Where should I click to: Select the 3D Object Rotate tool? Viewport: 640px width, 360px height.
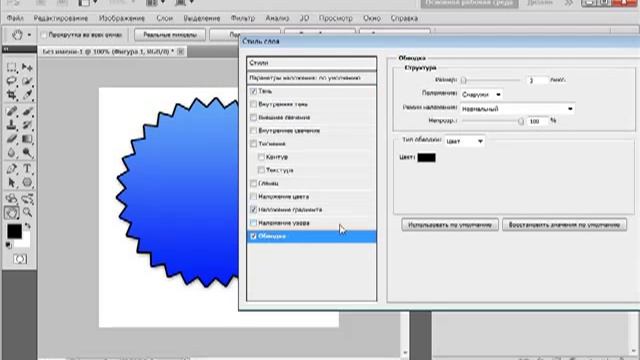click(11, 199)
